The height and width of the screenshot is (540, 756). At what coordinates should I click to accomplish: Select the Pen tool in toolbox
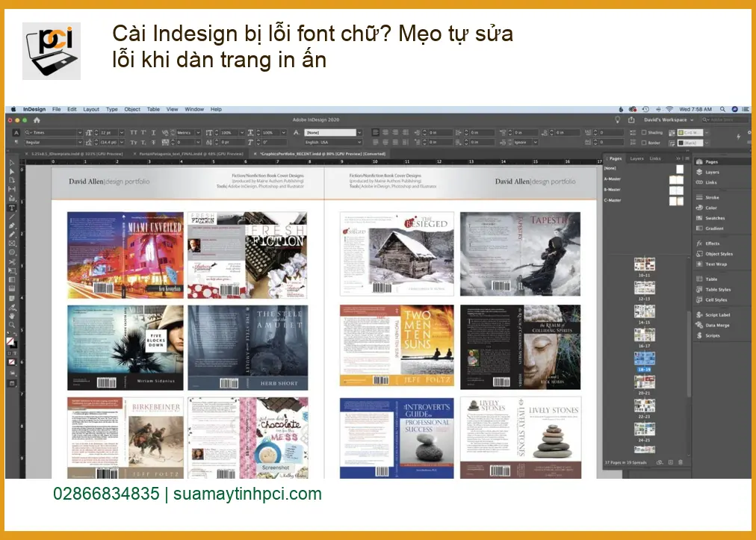pyautogui.click(x=12, y=226)
